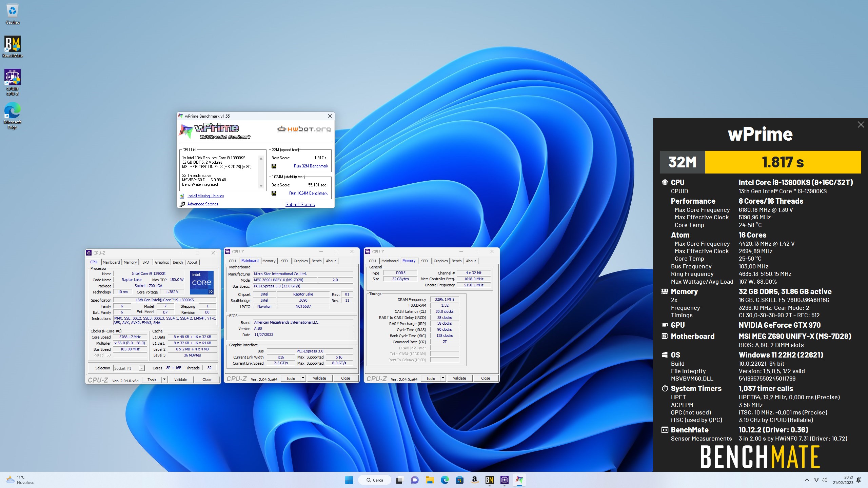Viewport: 868px width, 488px height.
Task: Click the Cores selector showing 8P + 16E
Action: 174,368
